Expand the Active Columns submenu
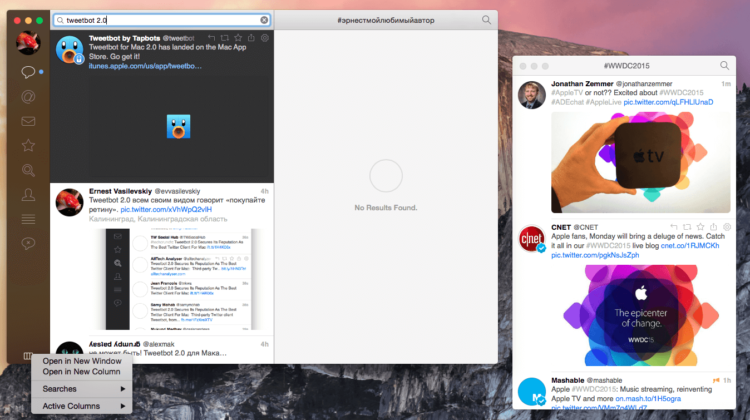750x420 pixels. (x=82, y=406)
